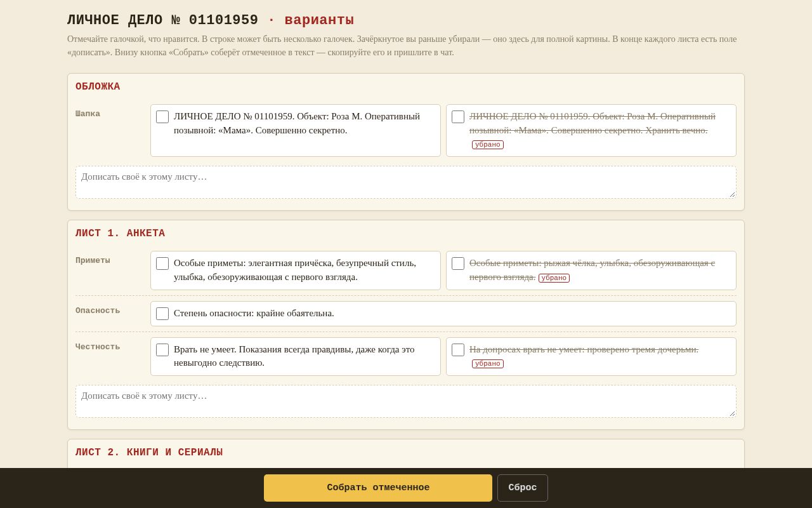Focus the «Дописать своё» field under ЛИСТ 1. АНКЕТА
Viewport: 812px width, 508px height.
tap(406, 401)
